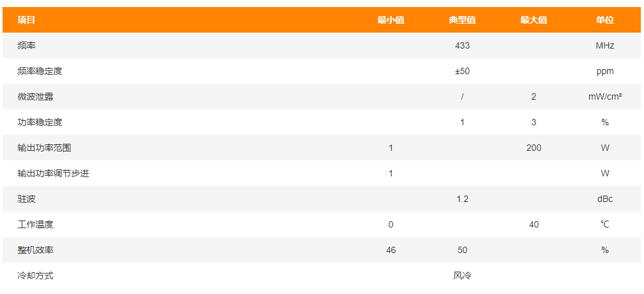Click the 最小值 column header
The height and width of the screenshot is (294, 644).
[x=391, y=20]
